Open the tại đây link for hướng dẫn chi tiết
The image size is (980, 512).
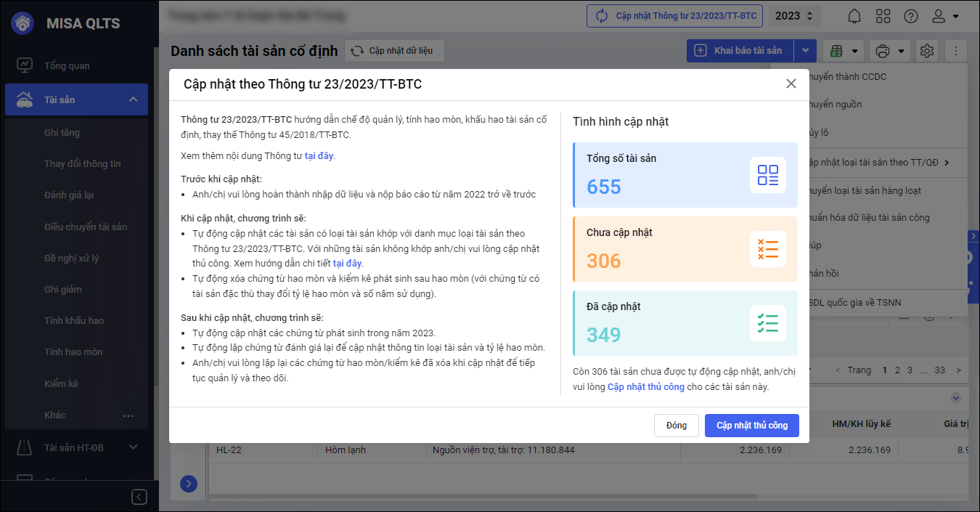click(347, 263)
